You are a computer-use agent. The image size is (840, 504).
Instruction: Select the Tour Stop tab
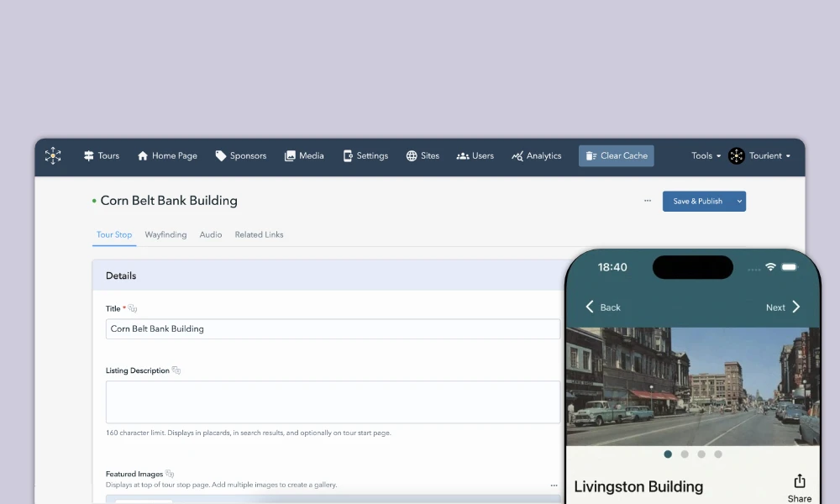[x=114, y=234]
